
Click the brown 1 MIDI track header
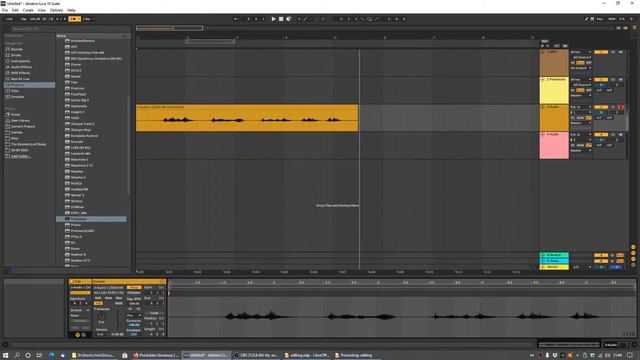(554, 64)
